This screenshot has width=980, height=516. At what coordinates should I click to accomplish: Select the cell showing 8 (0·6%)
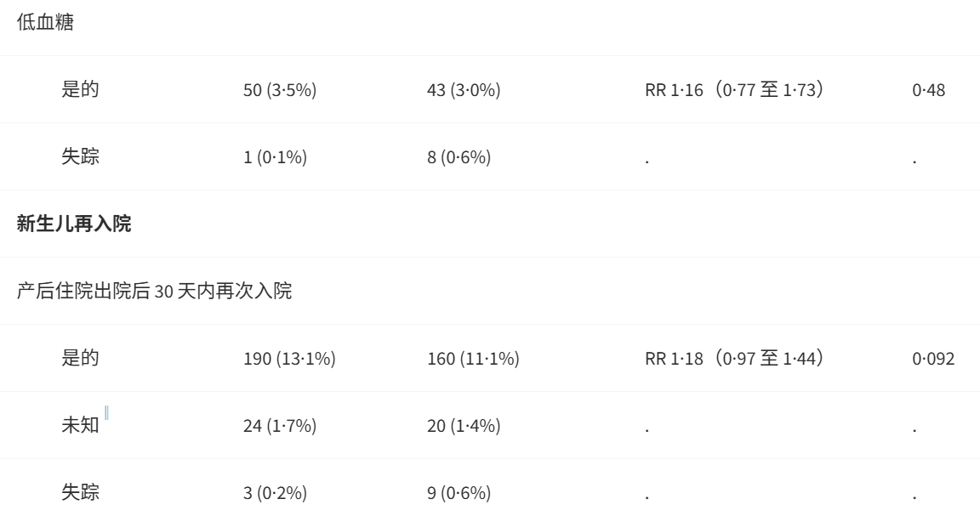click(459, 156)
